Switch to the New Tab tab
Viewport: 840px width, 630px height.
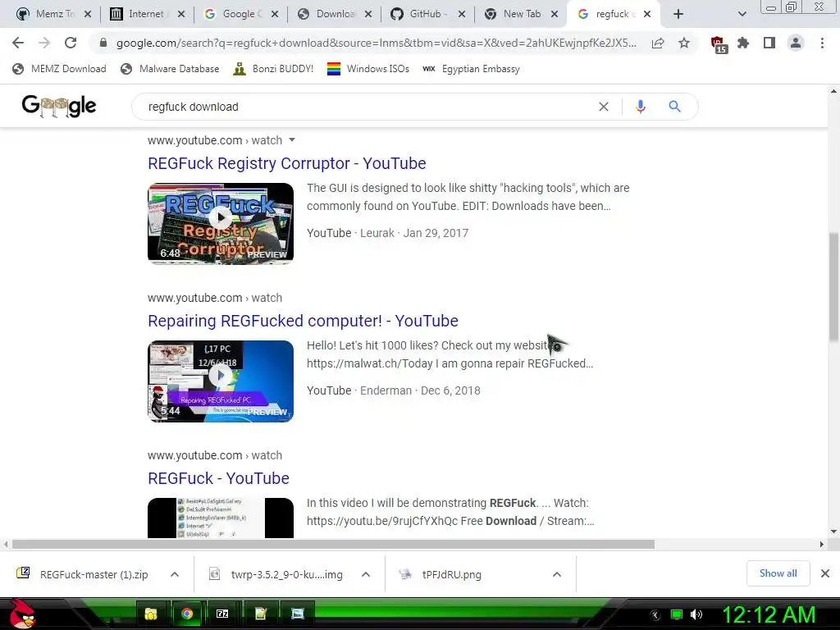[x=514, y=14]
